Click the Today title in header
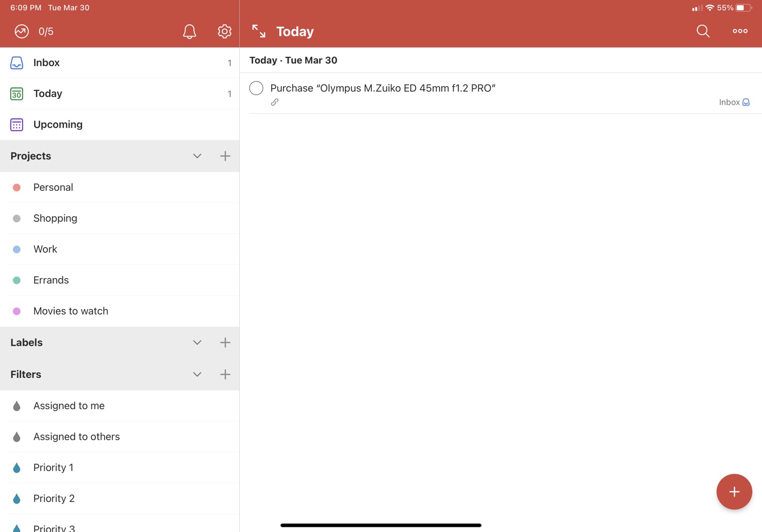This screenshot has height=532, width=762. 295,31
